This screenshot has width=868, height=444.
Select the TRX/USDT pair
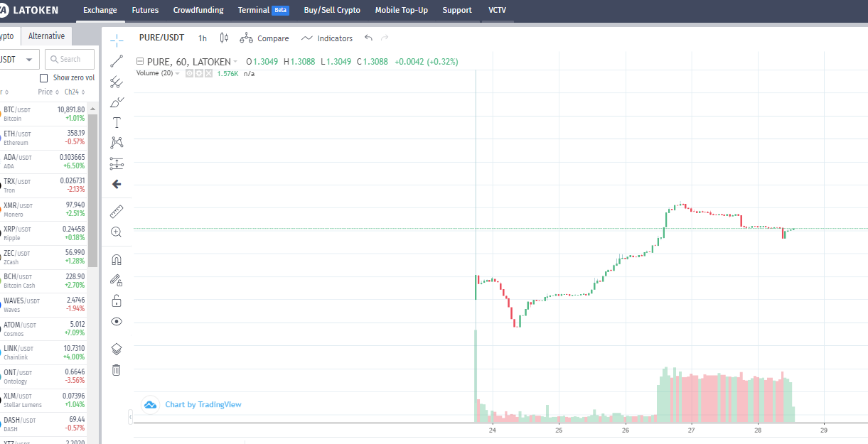[x=44, y=185]
